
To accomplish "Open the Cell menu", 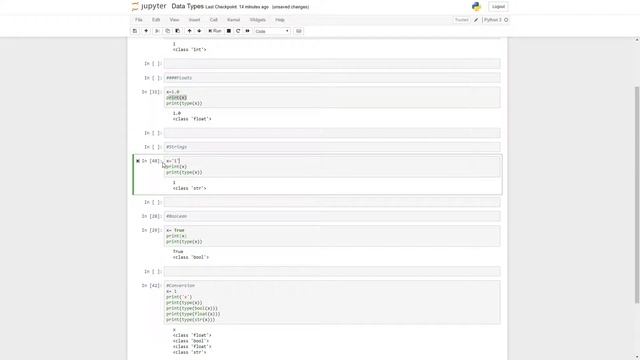I will click(213, 20).
